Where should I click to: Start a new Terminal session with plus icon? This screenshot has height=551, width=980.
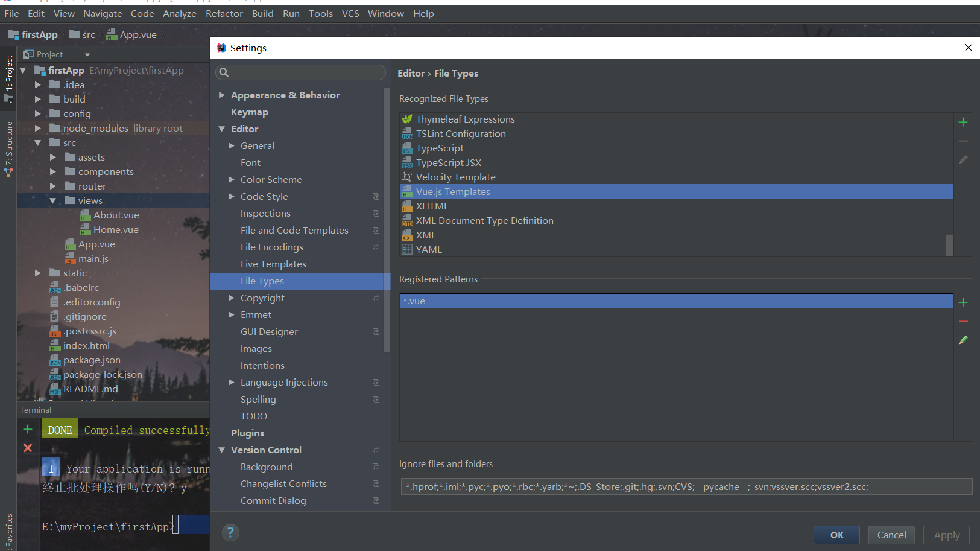click(27, 429)
